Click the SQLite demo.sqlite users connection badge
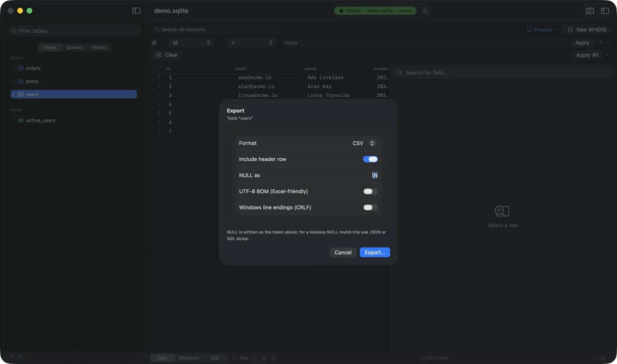The width and height of the screenshot is (617, 364). click(375, 11)
